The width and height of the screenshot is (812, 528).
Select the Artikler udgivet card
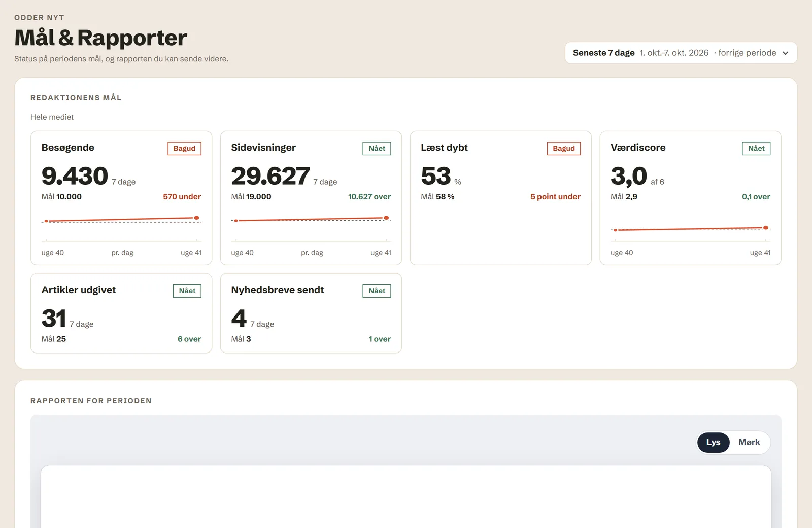[x=121, y=313]
